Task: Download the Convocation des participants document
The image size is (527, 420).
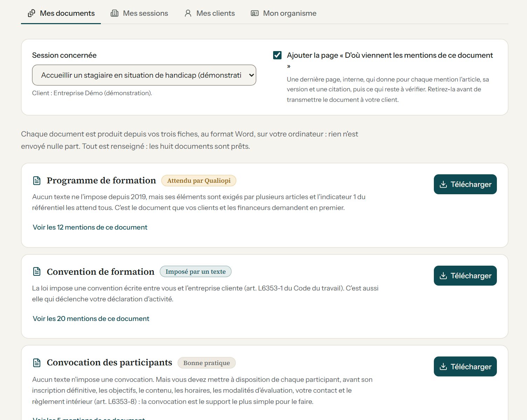Action: (x=465, y=366)
